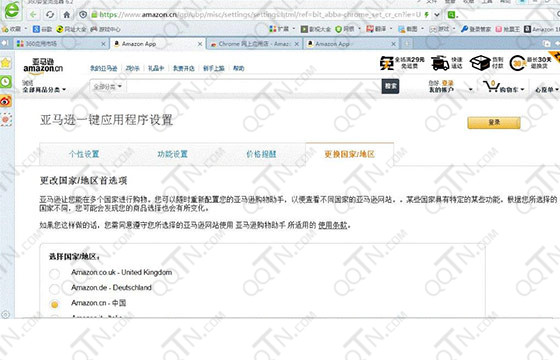This screenshot has width=560, height=360.
Task: Switch to the 价格提醒 price alert tab
Action: [261, 154]
